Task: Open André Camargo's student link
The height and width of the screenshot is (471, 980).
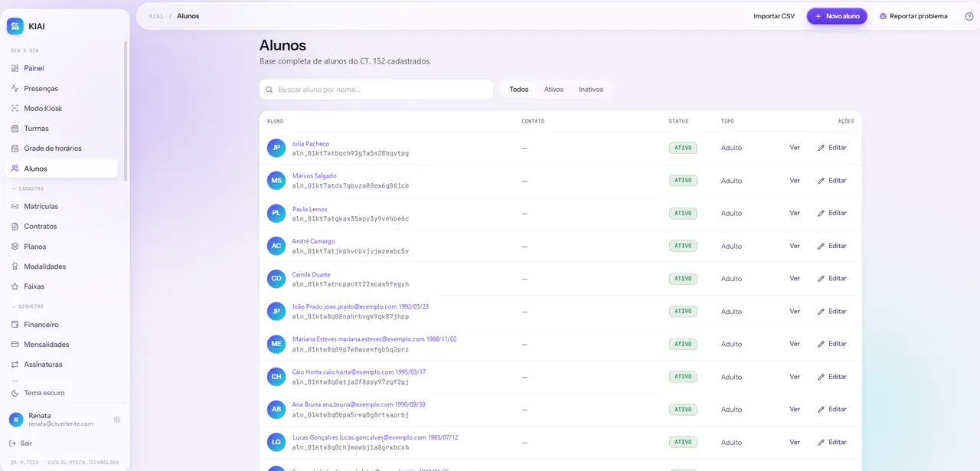Action: point(313,241)
